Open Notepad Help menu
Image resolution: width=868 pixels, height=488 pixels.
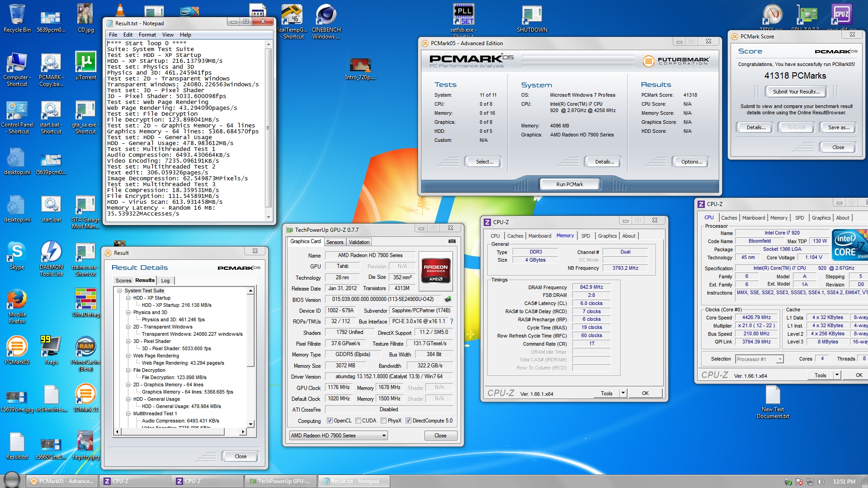click(x=185, y=35)
